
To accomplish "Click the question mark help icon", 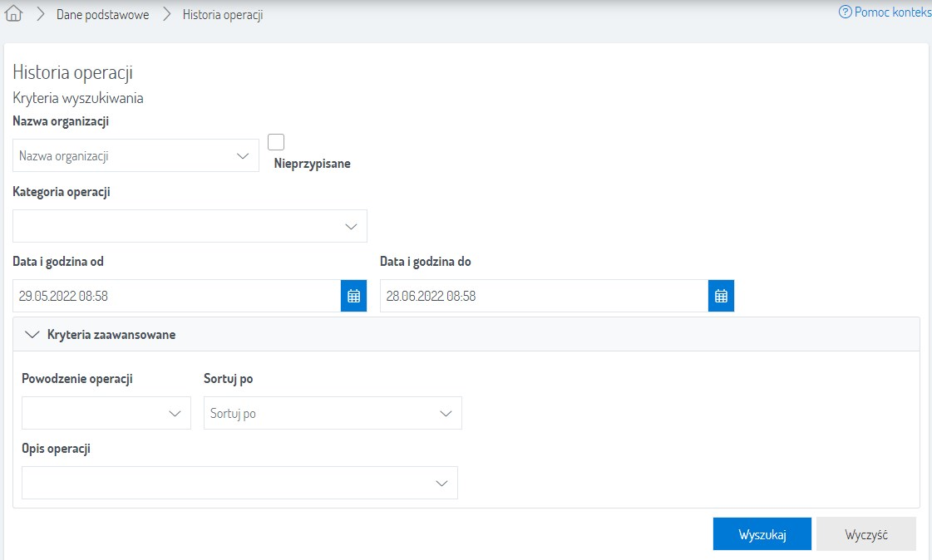I will (846, 12).
